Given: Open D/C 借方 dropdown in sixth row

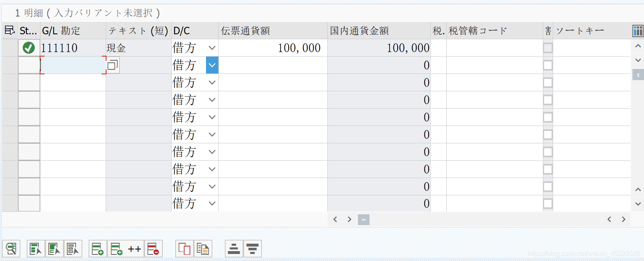Looking at the screenshot, I should pos(212,135).
